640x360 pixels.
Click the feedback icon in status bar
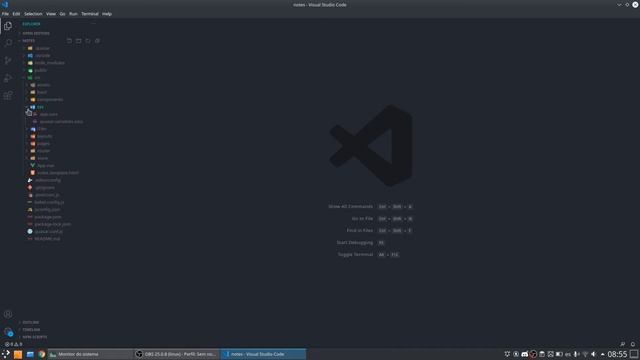click(x=622, y=344)
